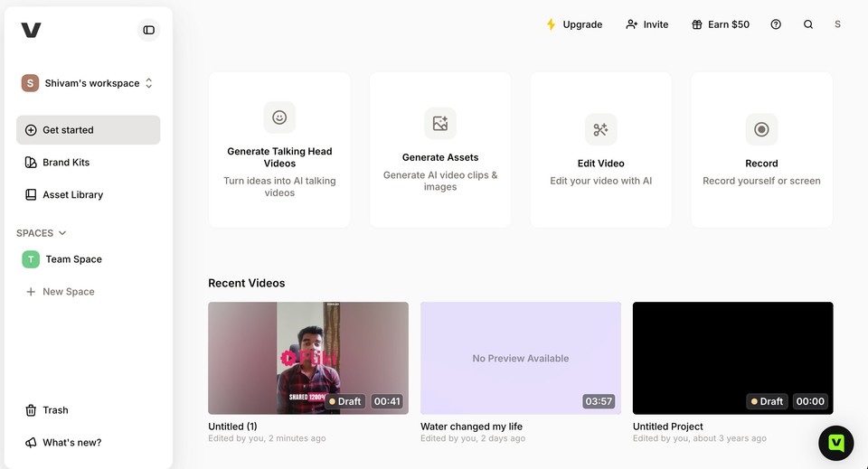
Task: Collapse the SPACES section
Action: pos(42,233)
